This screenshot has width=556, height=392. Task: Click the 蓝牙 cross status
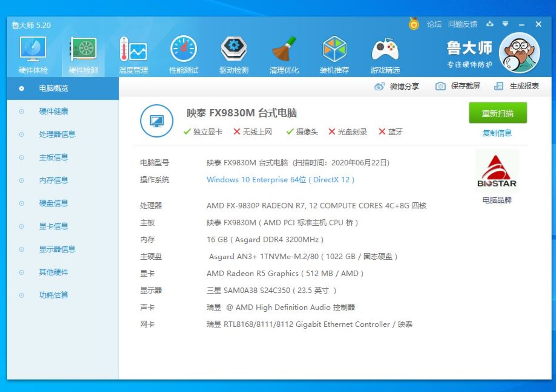tap(391, 132)
